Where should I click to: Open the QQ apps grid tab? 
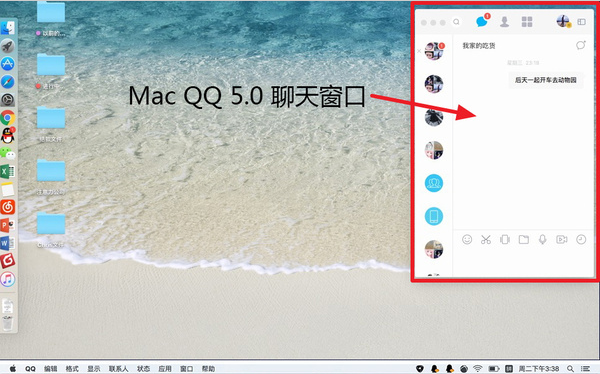[527, 22]
